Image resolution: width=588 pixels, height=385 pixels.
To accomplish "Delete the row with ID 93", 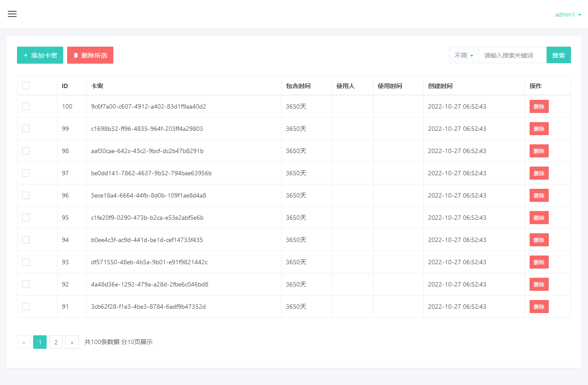I will 539,262.
